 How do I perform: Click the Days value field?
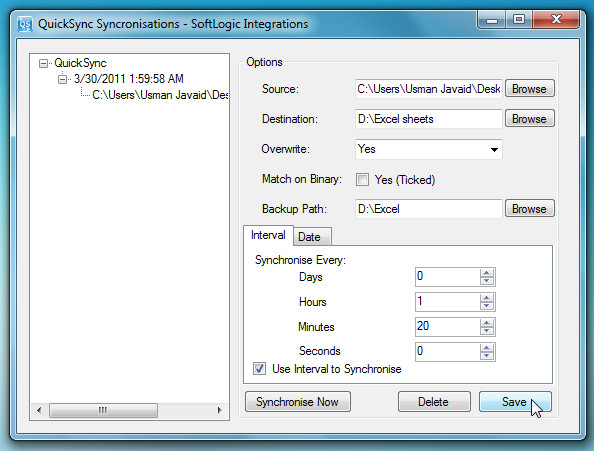click(447, 276)
